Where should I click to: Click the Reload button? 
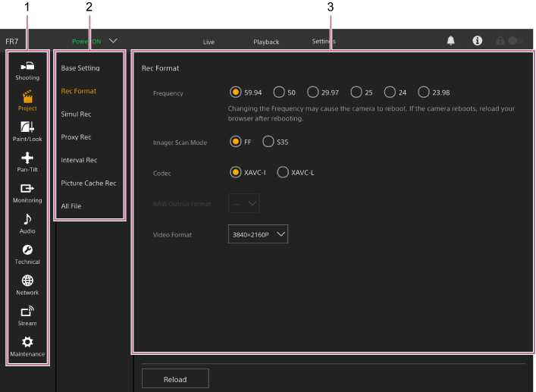point(175,379)
